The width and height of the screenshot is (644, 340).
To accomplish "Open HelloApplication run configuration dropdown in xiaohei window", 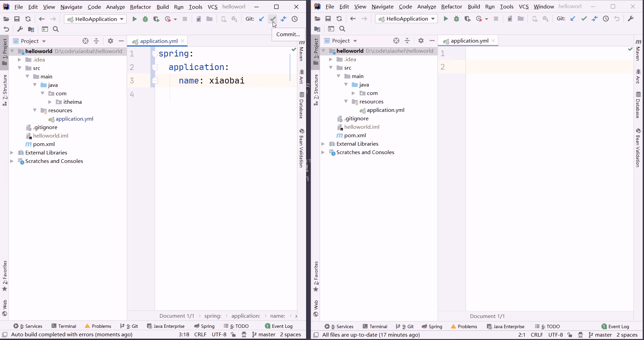I will (x=407, y=19).
